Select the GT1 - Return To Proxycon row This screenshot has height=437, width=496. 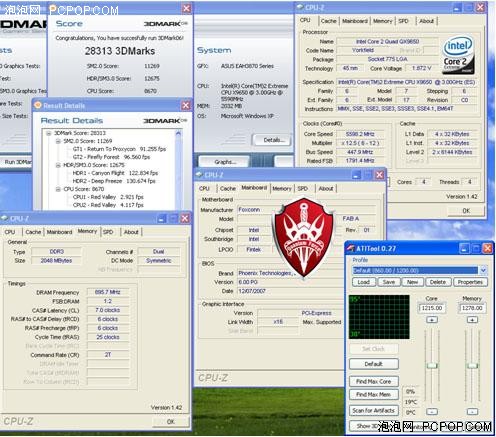119,149
